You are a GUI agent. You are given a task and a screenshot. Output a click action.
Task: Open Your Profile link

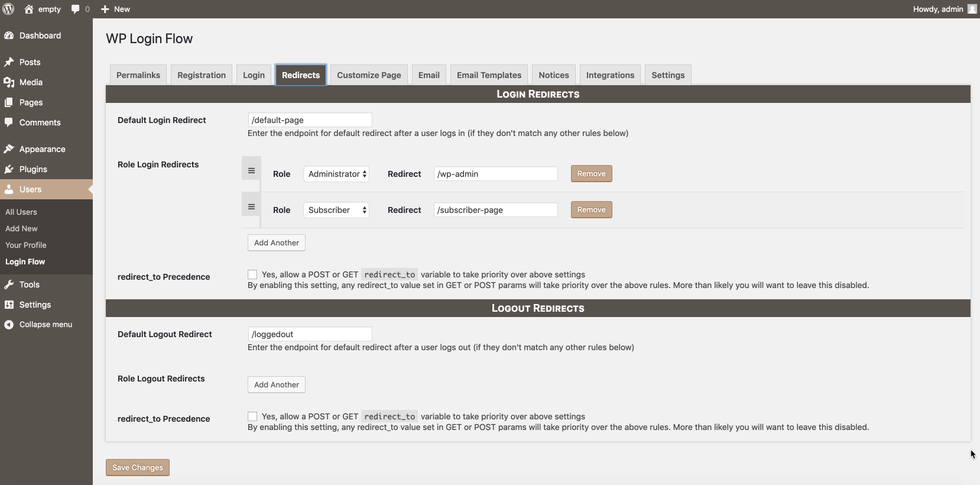point(26,245)
